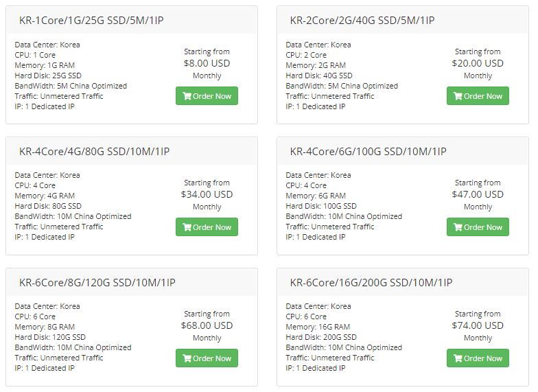Select the KR-6Core/8G/120G SSD/10M/1IP heading
This screenshot has height=392, width=538.
coord(97,283)
